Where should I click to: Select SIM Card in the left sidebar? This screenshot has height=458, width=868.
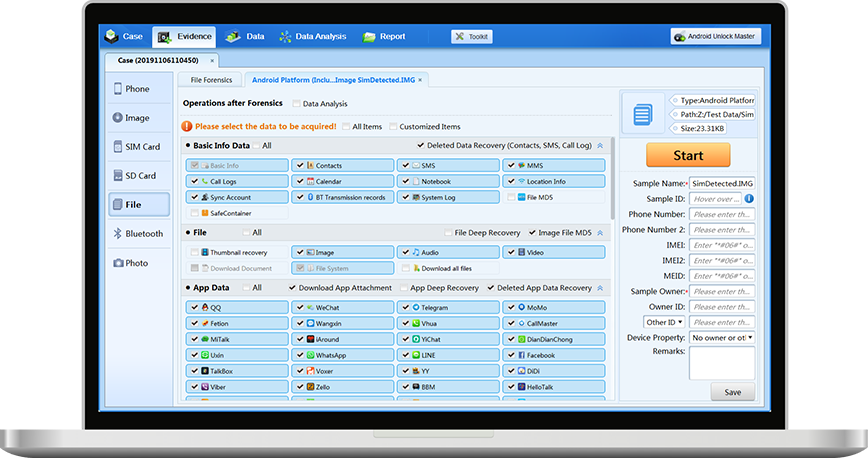(x=138, y=146)
